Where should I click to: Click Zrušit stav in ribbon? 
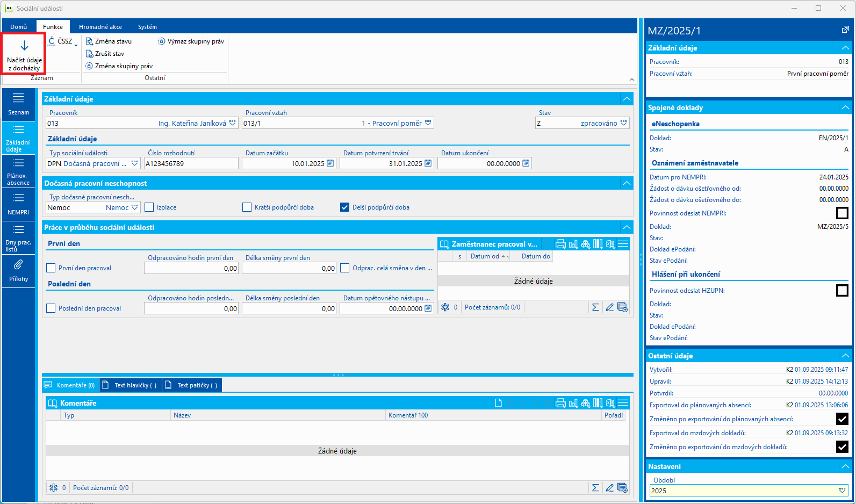(105, 54)
